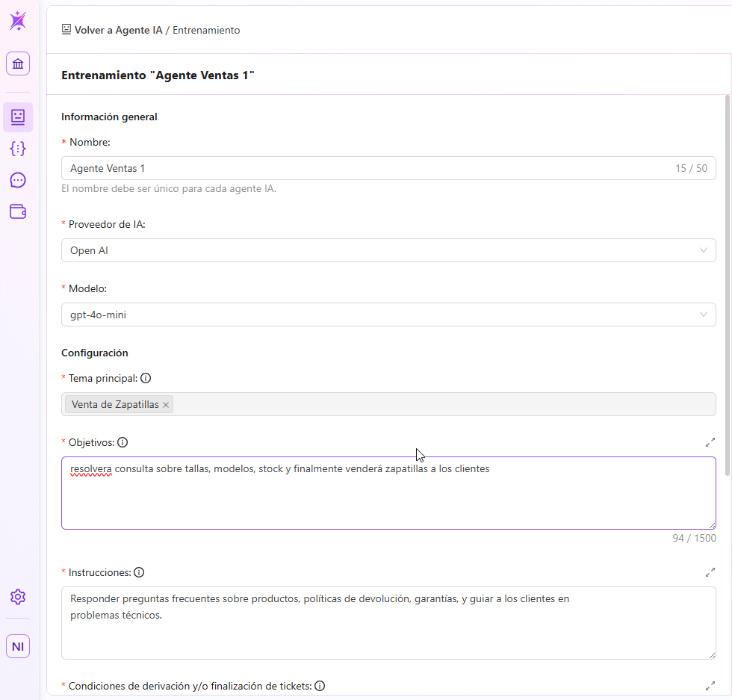Open the settings gear icon
The width and height of the screenshot is (732, 700).
click(x=18, y=597)
